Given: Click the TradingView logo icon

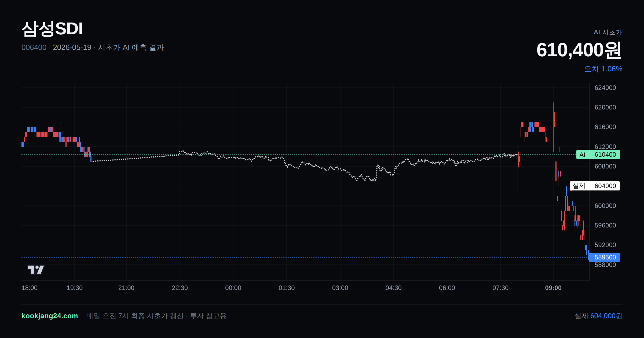Looking at the screenshot, I should 36,269.
